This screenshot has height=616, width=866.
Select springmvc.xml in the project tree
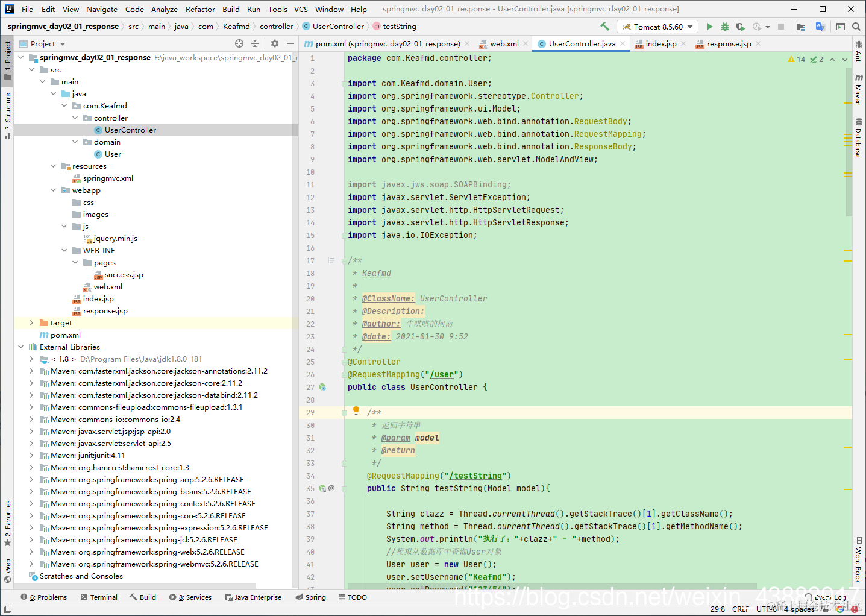108,178
